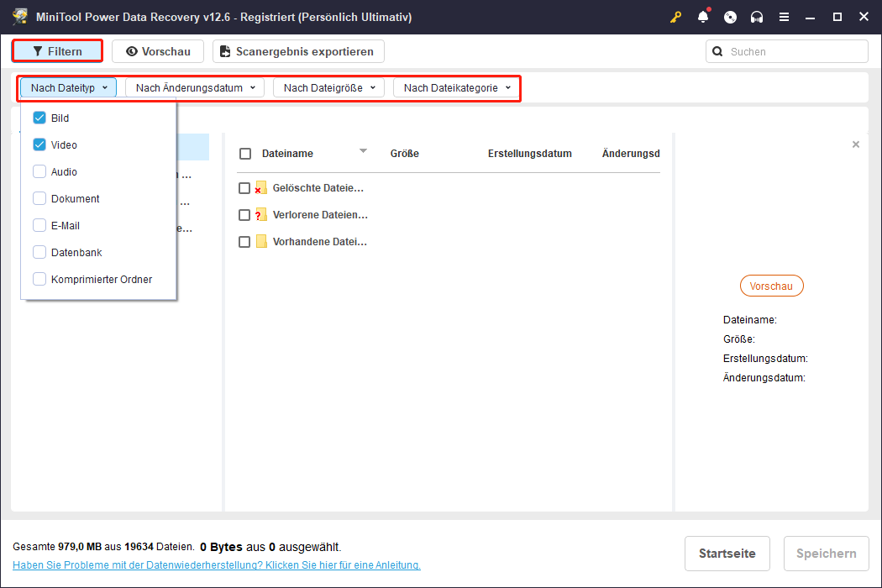882x588 pixels.
Task: Uncheck the Bild file type
Action: click(39, 118)
